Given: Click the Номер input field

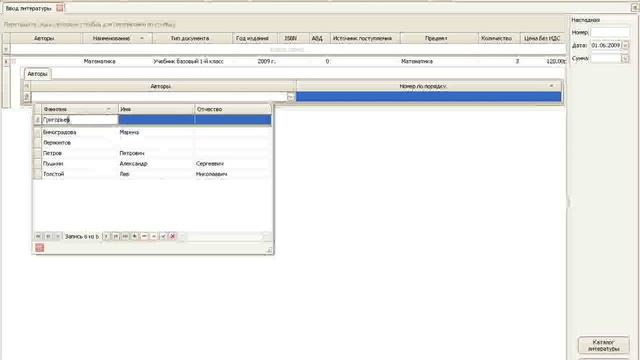Looking at the screenshot, I should pos(610,32).
